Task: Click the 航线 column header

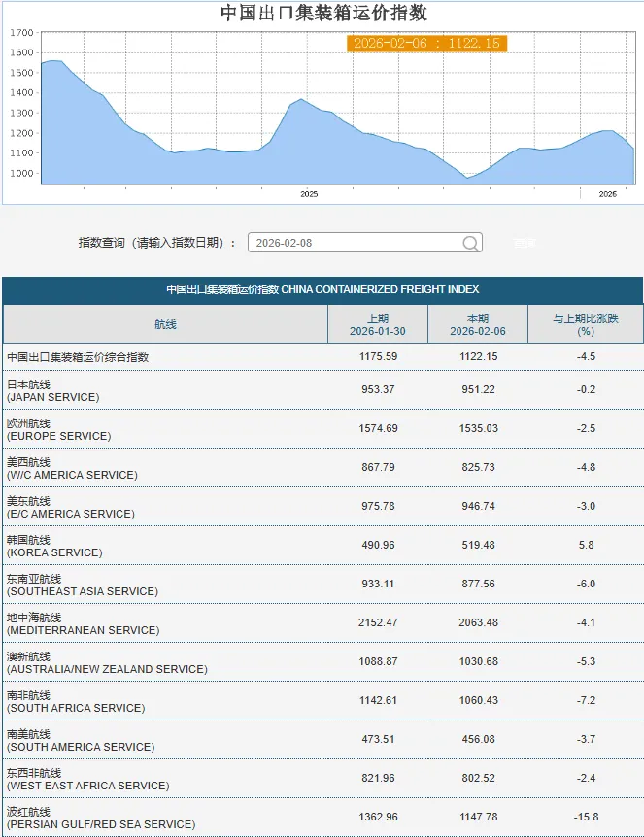Action: tap(165, 324)
